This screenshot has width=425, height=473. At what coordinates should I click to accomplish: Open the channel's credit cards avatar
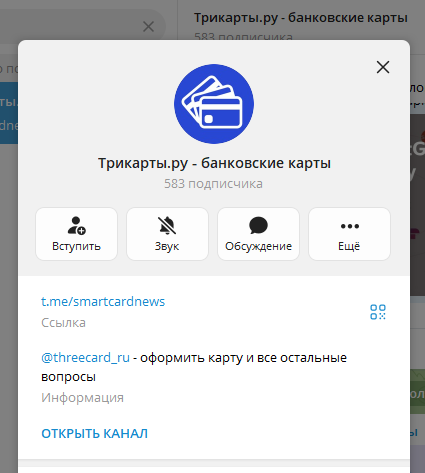(214, 104)
